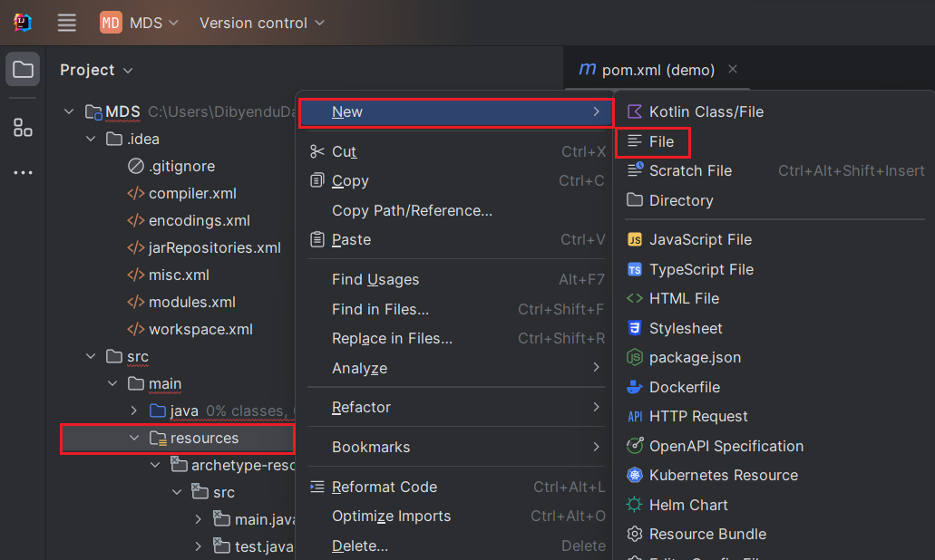The height and width of the screenshot is (560, 935).
Task: Click the Project tool window folder icon
Action: point(23,70)
